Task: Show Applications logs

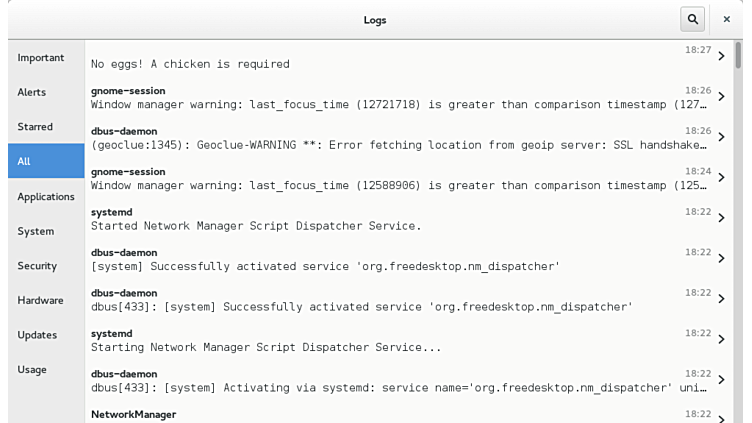Action: click(46, 197)
